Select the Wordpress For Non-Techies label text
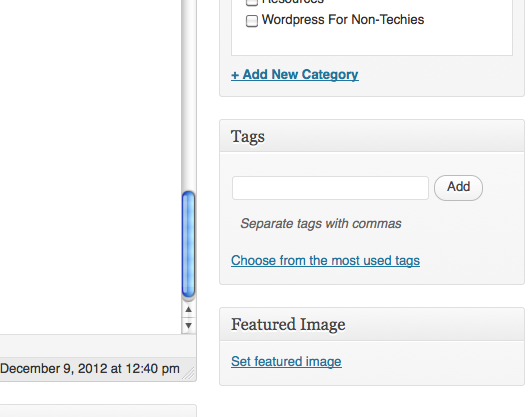530x417 pixels. [343, 20]
